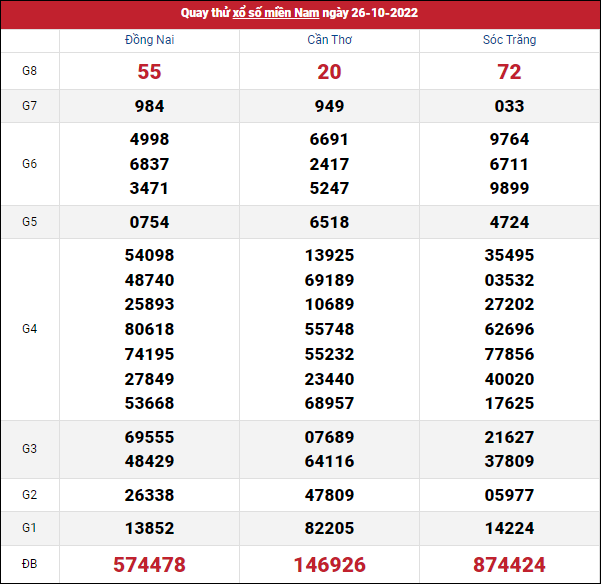This screenshot has width=601, height=584.
Task: Click the Đồng Nai column header
Action: click(x=149, y=40)
